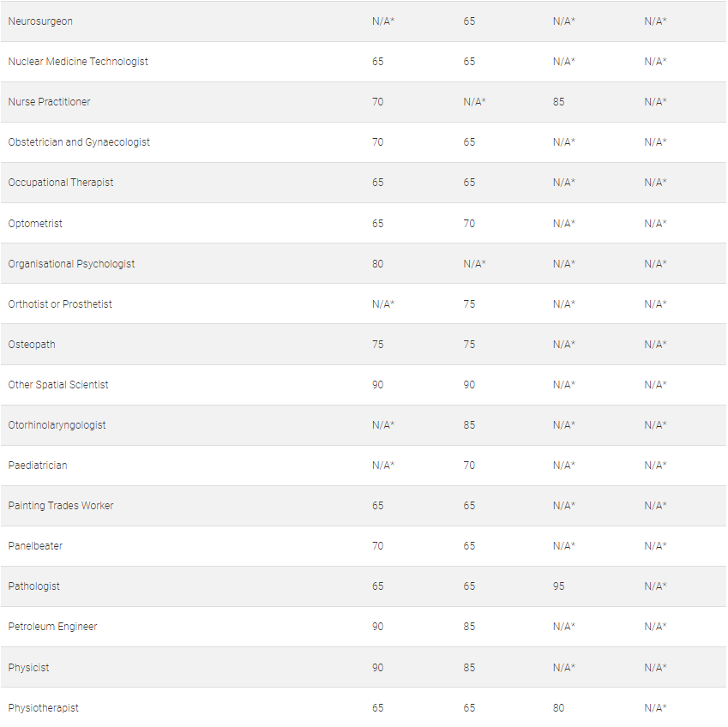Click the 85 value in Otorhinolaryngologist row

(x=469, y=425)
